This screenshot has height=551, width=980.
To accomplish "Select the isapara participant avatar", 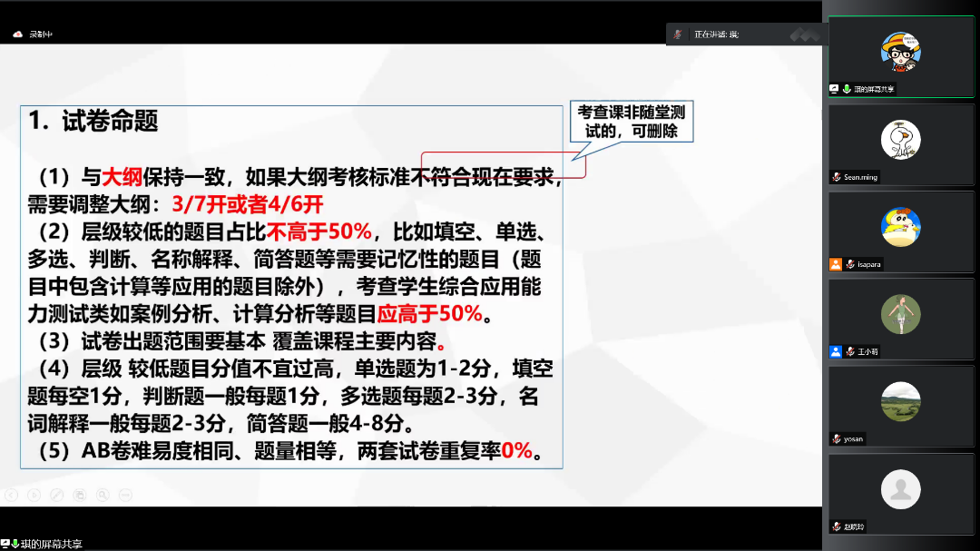I will (x=900, y=227).
